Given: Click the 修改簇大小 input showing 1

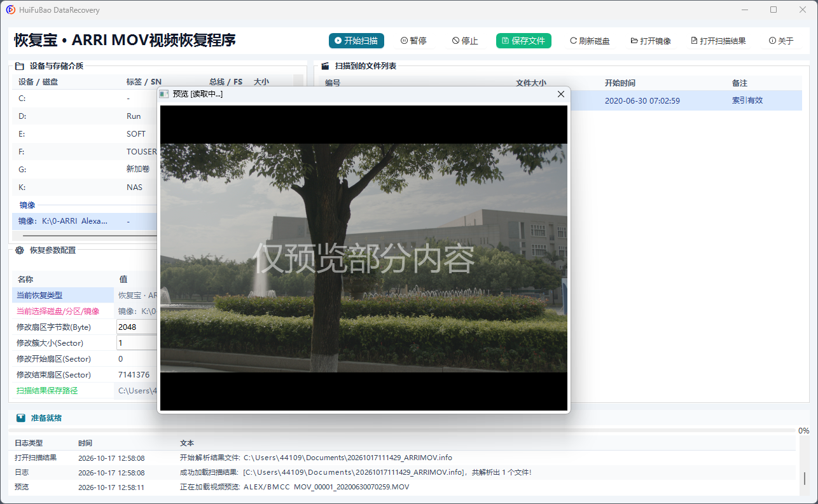Looking at the screenshot, I should point(137,343).
